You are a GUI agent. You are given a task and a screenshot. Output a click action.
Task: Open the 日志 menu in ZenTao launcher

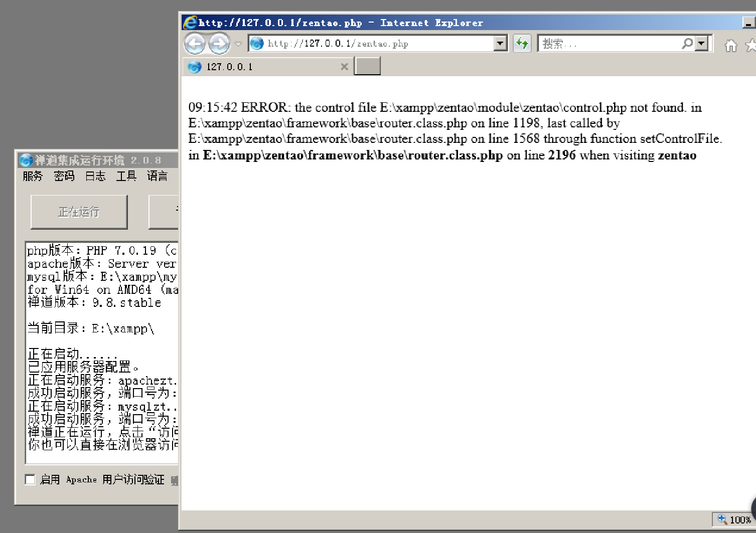coord(95,176)
